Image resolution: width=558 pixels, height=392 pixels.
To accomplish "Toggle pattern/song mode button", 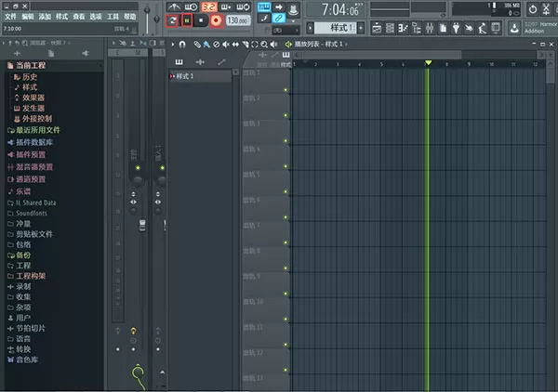I will [x=173, y=20].
